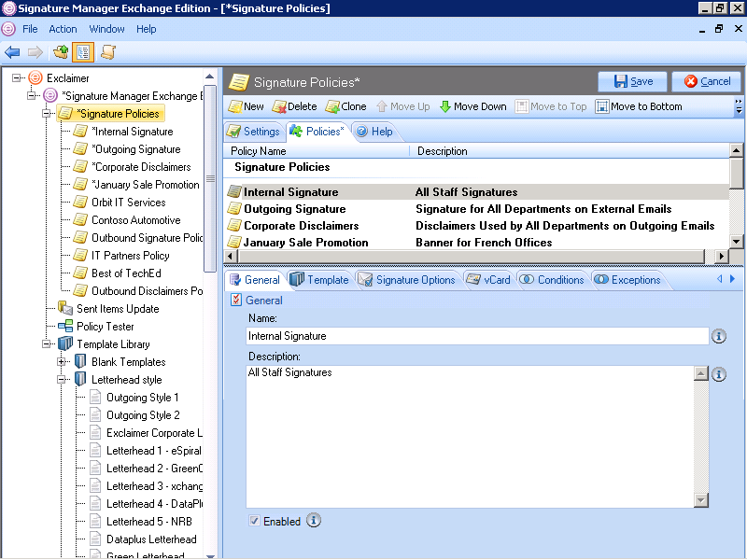Move the policy down
The width and height of the screenshot is (747, 560).
[473, 106]
